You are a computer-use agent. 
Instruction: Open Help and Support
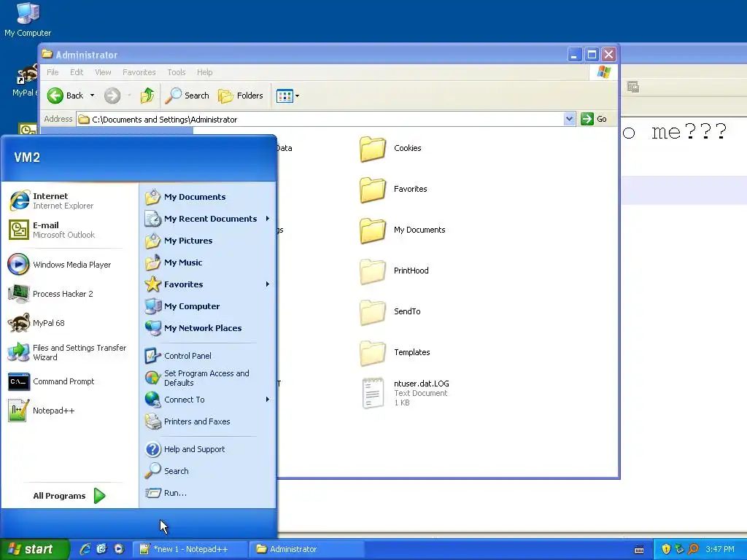click(207, 449)
